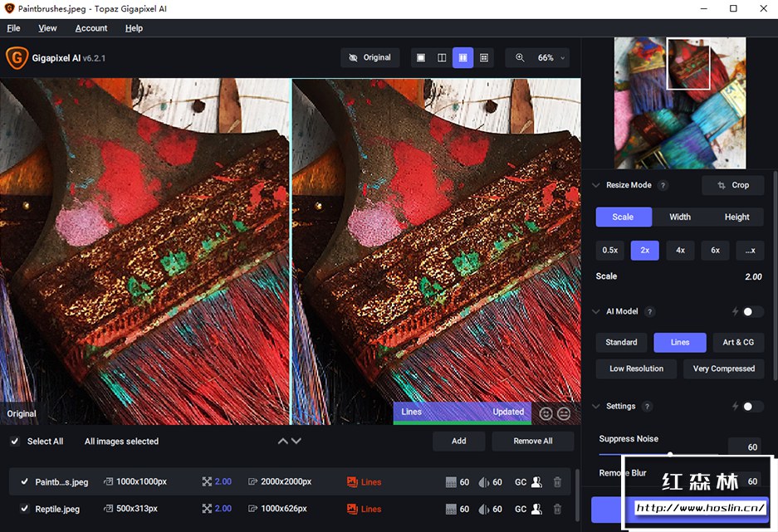Choose 0.5x scale factor

tap(609, 251)
